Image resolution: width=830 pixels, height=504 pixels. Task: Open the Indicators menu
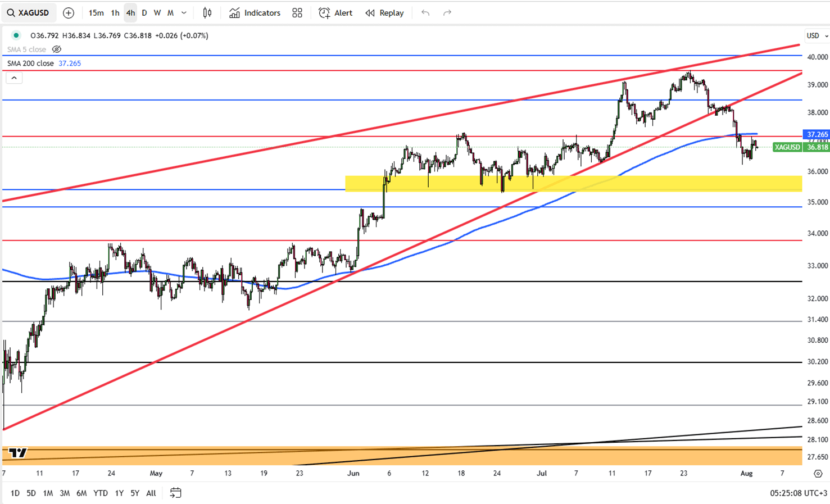(x=255, y=13)
